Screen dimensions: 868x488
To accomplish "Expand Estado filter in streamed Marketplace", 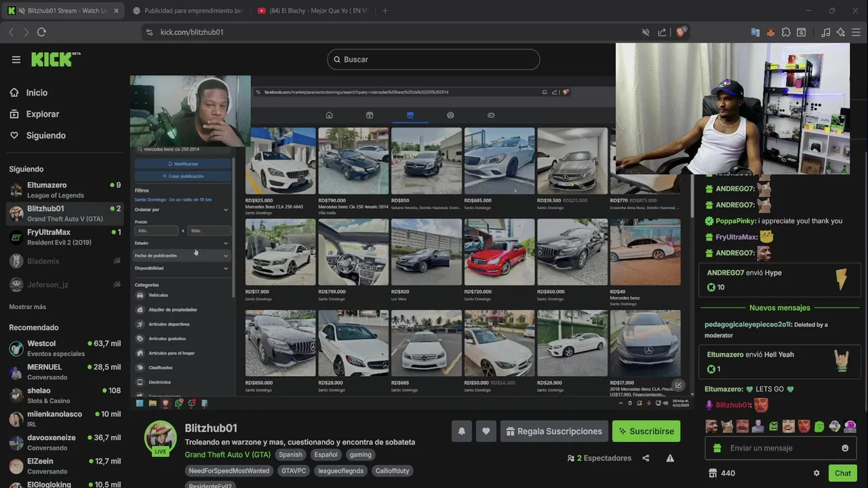I will tap(182, 243).
